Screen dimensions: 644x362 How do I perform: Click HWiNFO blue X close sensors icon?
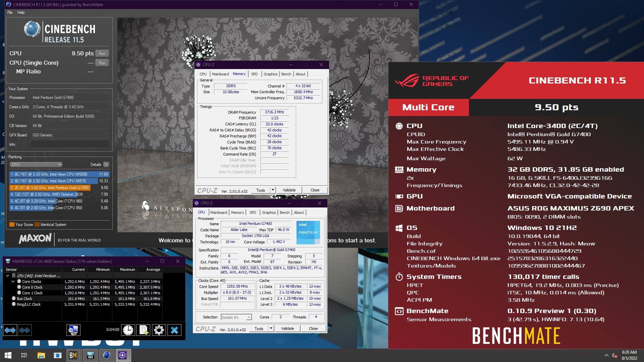(x=174, y=330)
